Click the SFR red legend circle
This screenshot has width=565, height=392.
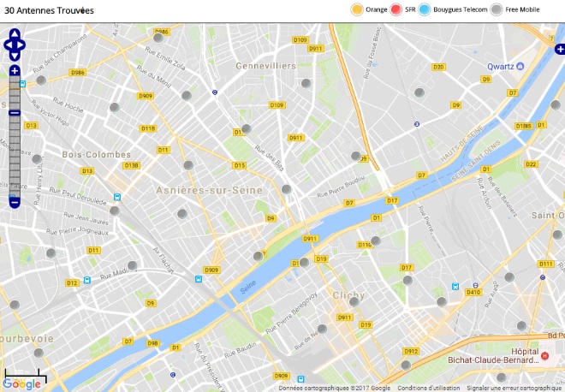395,9
